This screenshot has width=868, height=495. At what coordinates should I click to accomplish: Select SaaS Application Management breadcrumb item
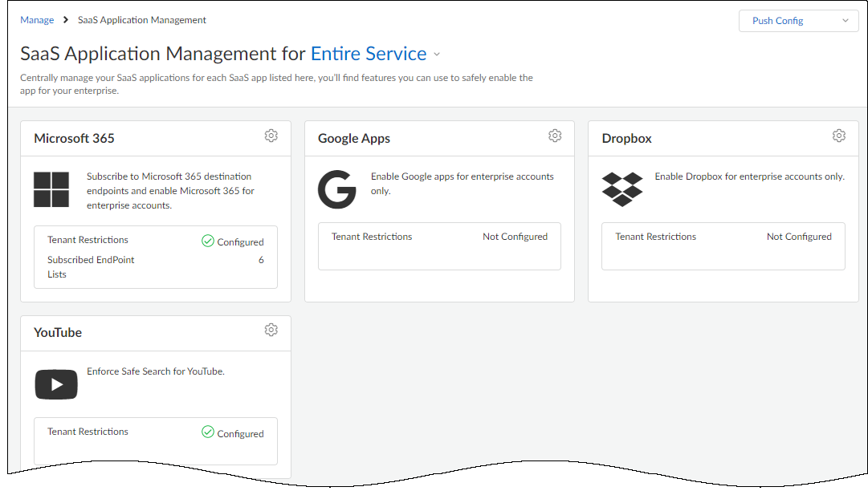coord(142,20)
